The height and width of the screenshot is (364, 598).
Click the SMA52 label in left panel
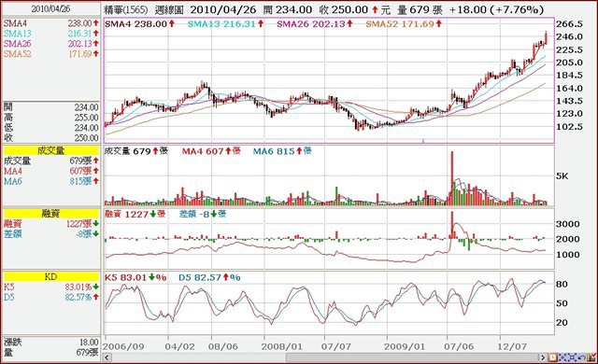coord(18,54)
